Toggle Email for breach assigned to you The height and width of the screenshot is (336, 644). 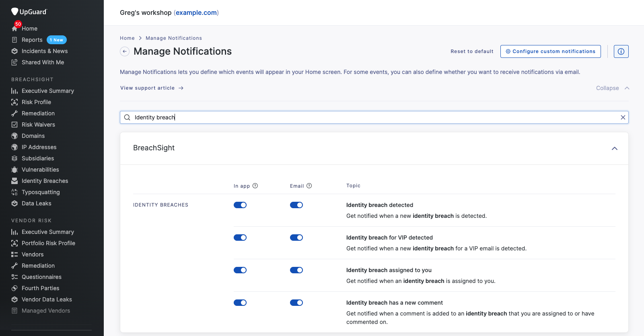pyautogui.click(x=296, y=270)
